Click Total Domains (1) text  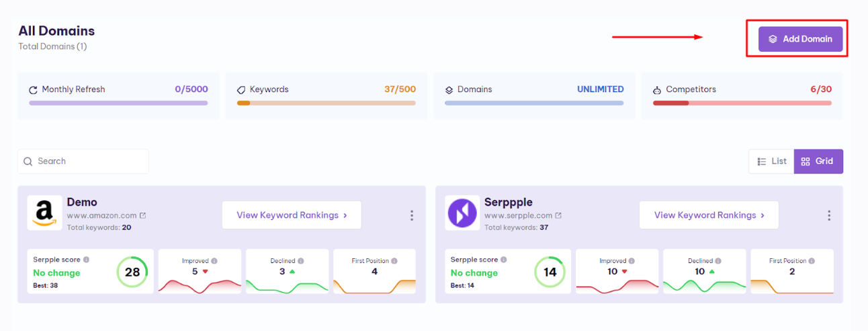coord(52,46)
